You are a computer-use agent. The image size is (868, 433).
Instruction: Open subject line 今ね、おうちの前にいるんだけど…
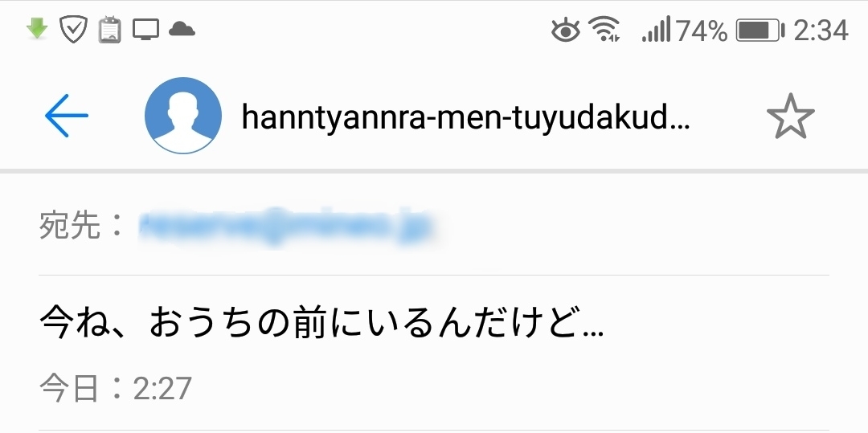pyautogui.click(x=321, y=325)
